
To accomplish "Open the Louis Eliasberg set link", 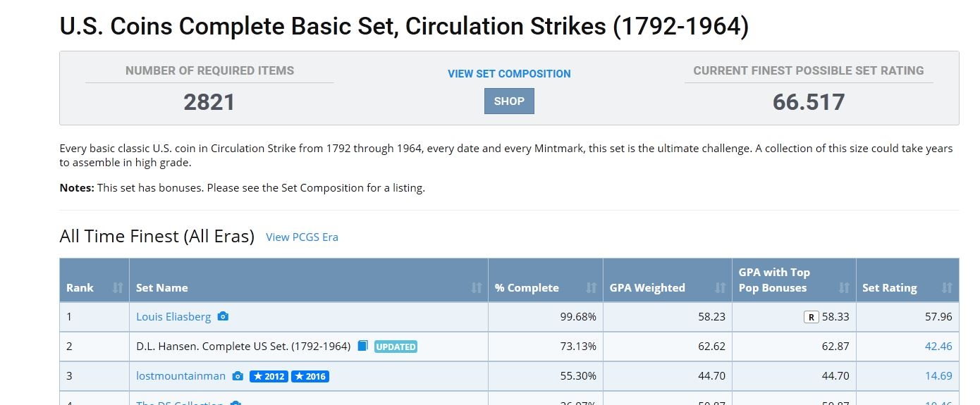I will tap(173, 317).
